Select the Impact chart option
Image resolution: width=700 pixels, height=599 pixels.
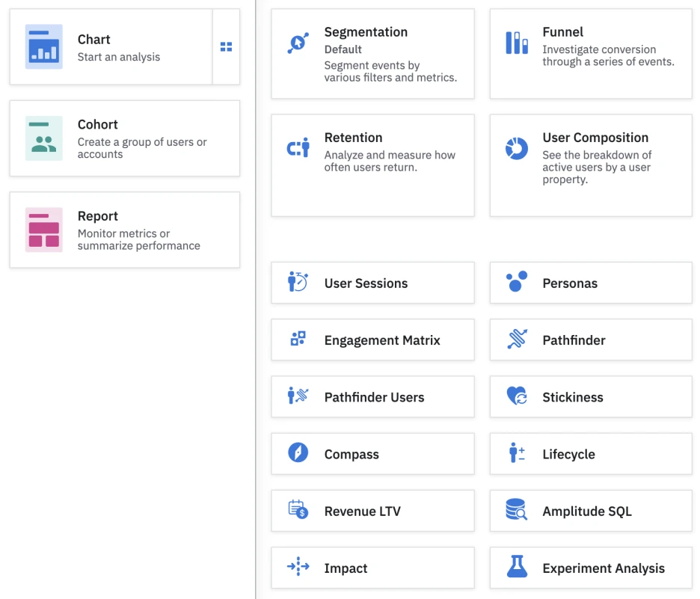tap(372, 568)
